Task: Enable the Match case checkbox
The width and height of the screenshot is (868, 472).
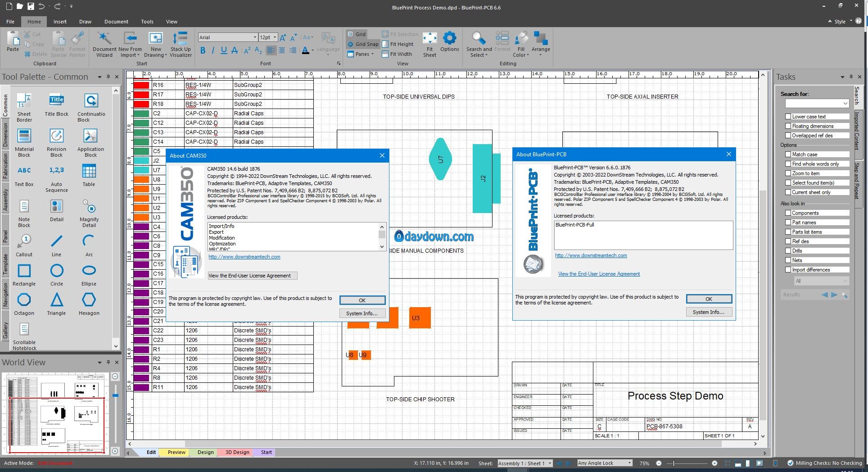Action: click(788, 154)
